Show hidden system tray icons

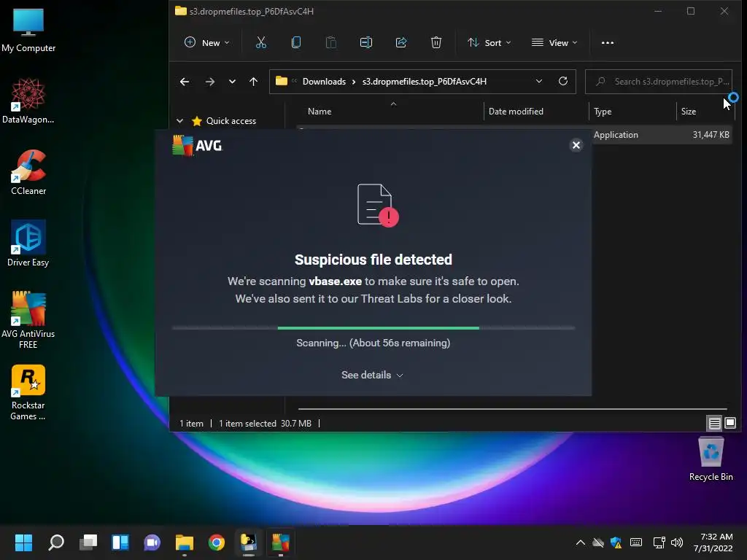(580, 542)
